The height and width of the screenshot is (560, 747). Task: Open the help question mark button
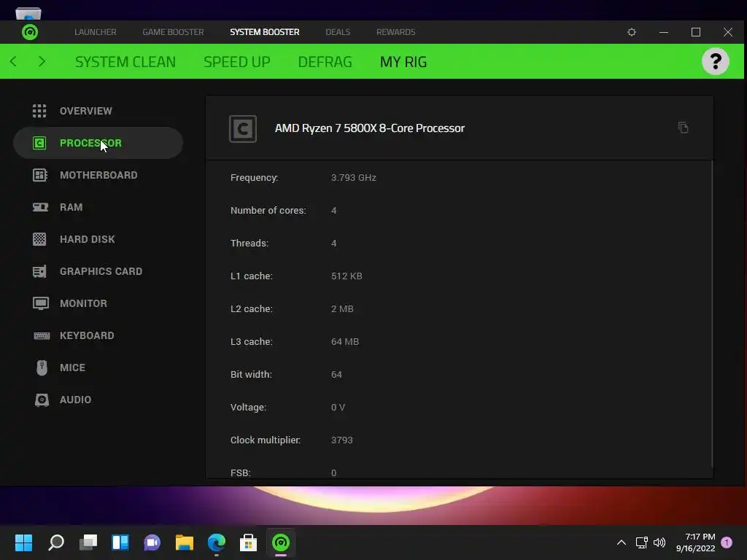715,61
